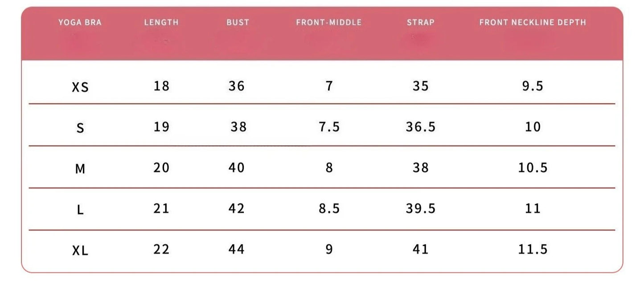Select the LENGTH column header
644x281 pixels.
[161, 22]
